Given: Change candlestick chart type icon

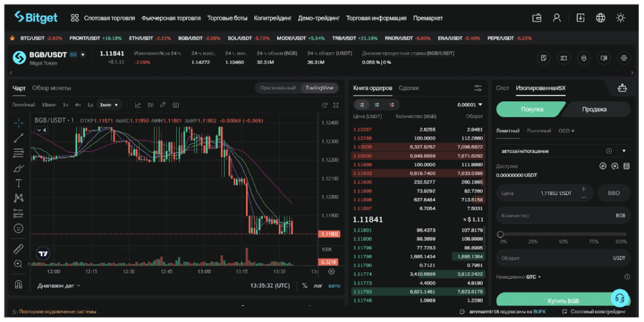Looking at the screenshot, I should point(151,105).
